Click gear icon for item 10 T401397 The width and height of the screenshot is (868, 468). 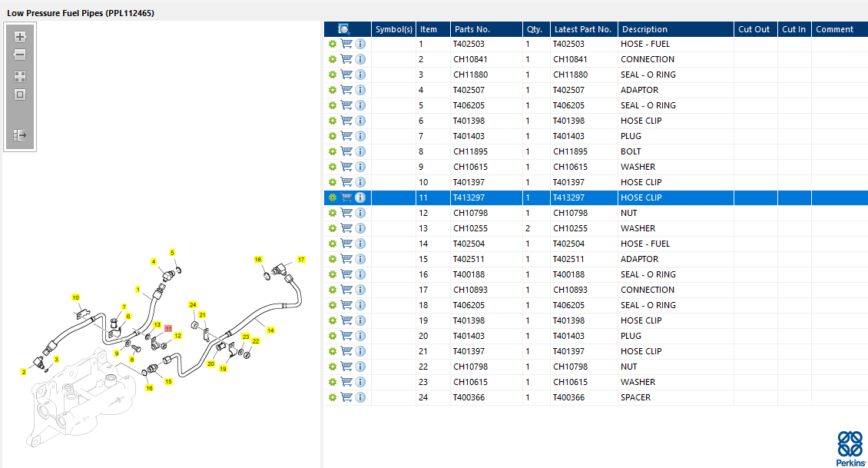pyautogui.click(x=332, y=182)
